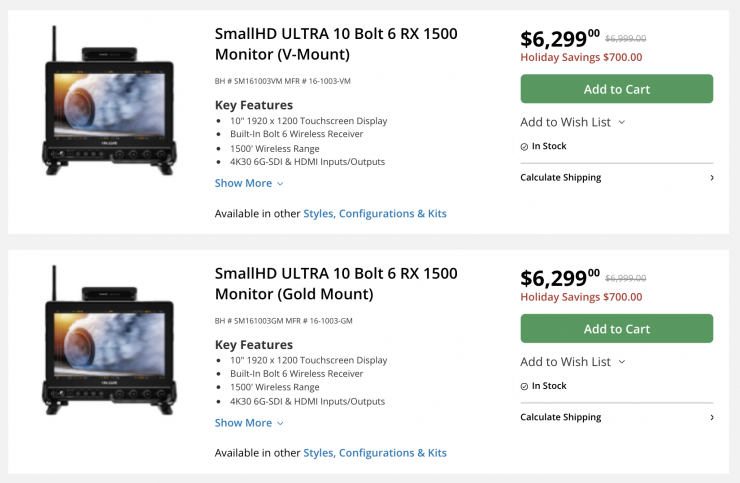Open Styles, Configurations & Kits for Gold Mount
Image resolution: width=740 pixels, height=483 pixels.
[375, 453]
